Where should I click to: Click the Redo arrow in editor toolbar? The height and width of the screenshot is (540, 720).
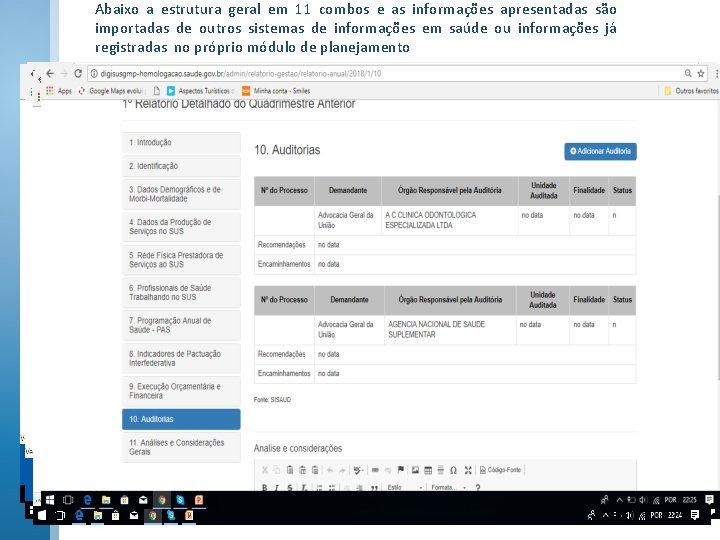(x=342, y=470)
